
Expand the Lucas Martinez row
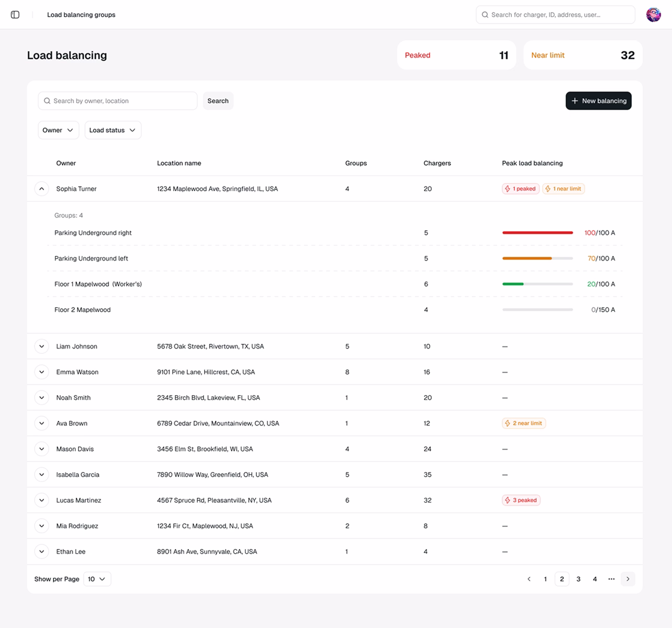[x=41, y=500]
